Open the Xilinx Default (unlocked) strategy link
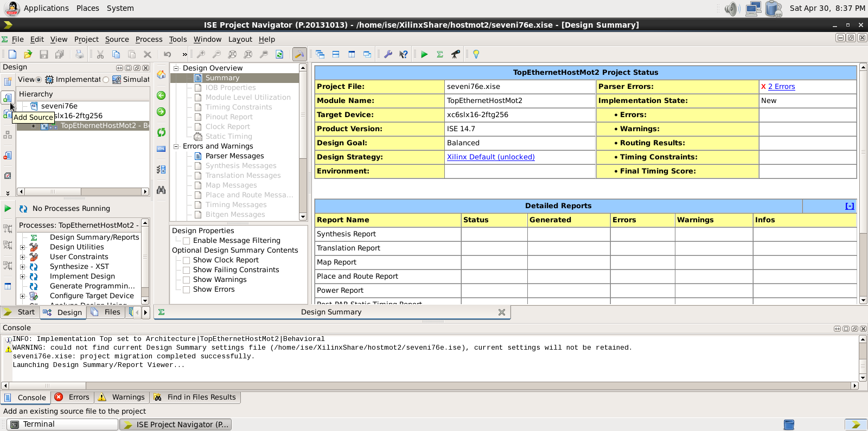This screenshot has width=868, height=431. [x=490, y=157]
